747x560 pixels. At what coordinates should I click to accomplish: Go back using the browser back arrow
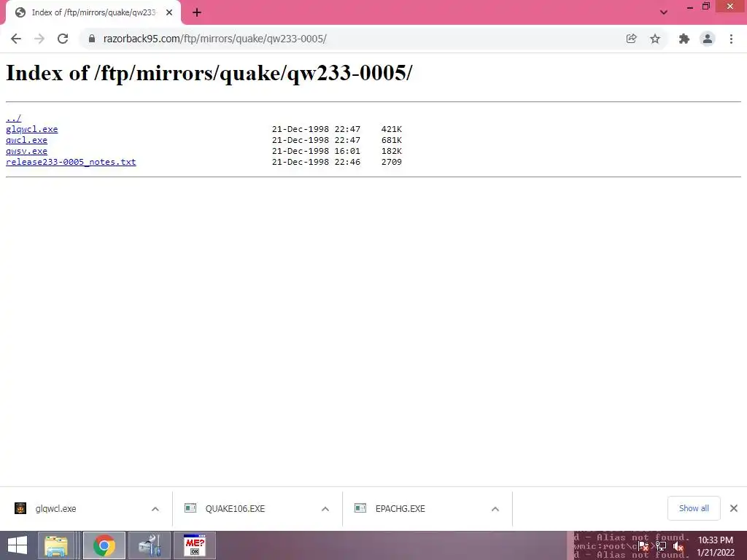pyautogui.click(x=16, y=39)
